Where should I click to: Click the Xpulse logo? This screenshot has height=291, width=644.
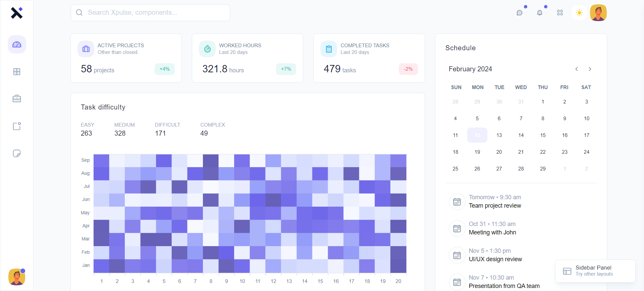coord(16,13)
